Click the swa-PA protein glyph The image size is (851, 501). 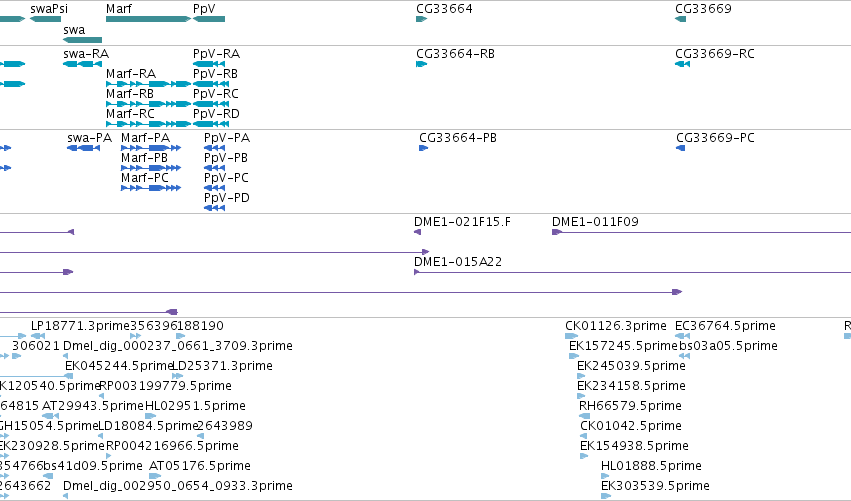(84, 148)
